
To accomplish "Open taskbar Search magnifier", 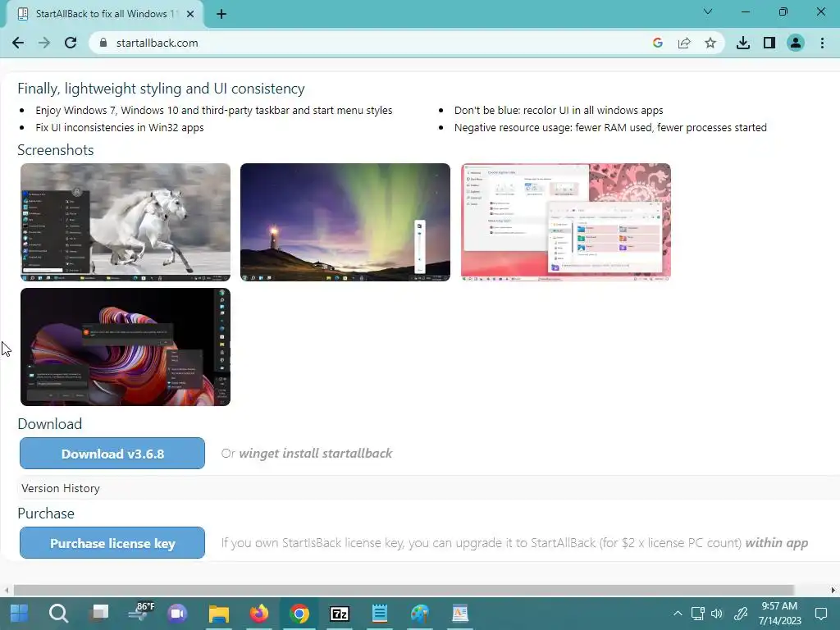I will [58, 614].
